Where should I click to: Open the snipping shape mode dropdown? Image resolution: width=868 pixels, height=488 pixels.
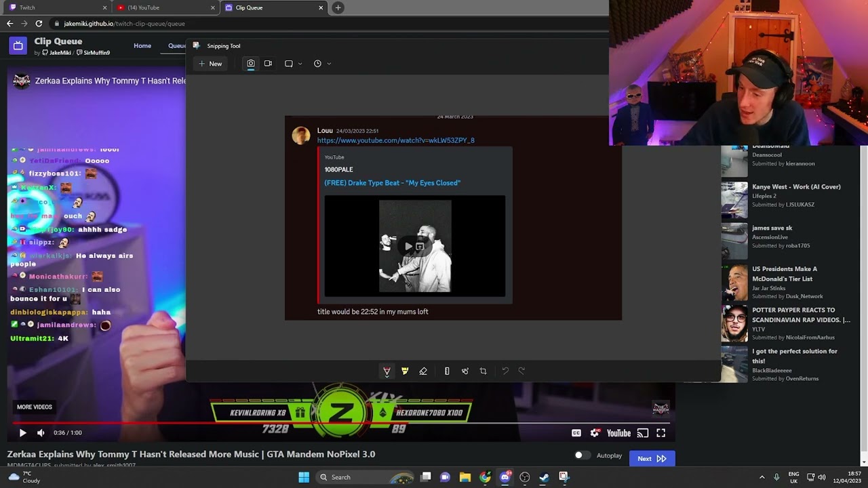pos(294,64)
